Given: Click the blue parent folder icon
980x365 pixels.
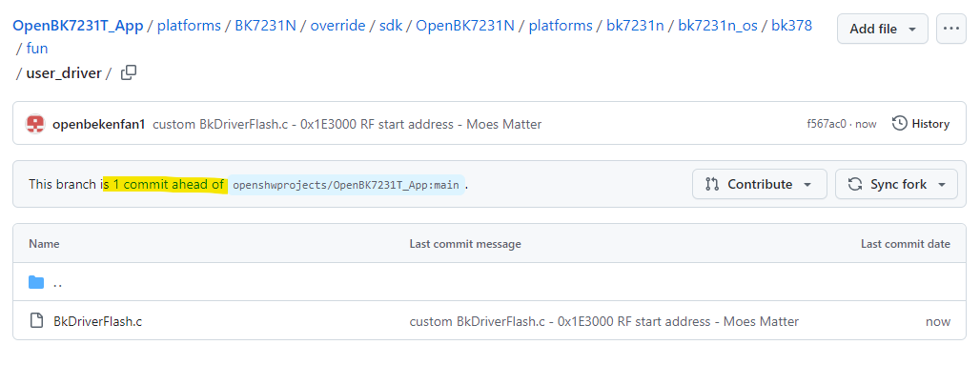Looking at the screenshot, I should (x=36, y=282).
